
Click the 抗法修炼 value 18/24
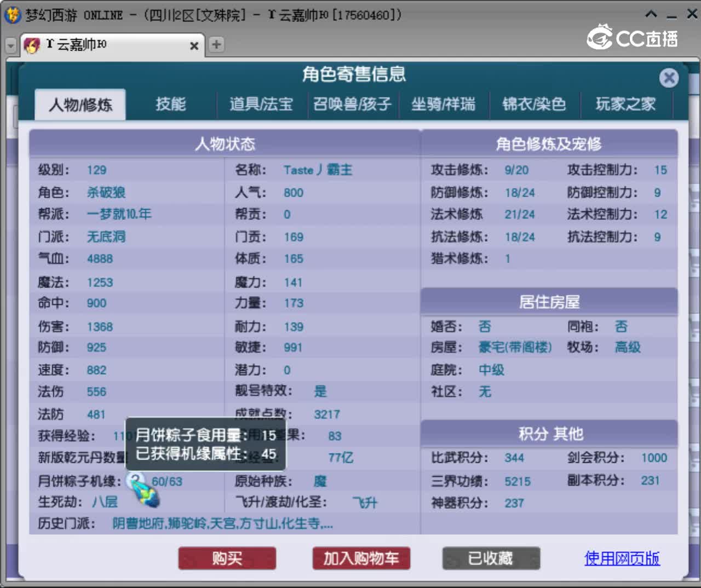pyautogui.click(x=519, y=237)
